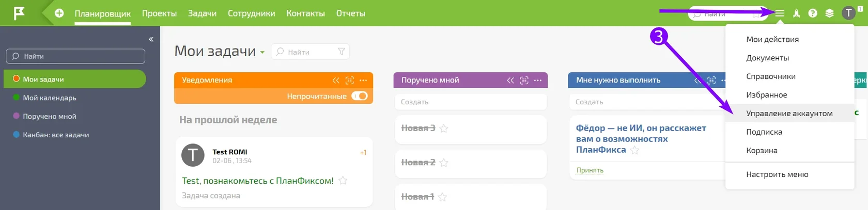Open Фёдор — не ИИ task title
The height and width of the screenshot is (210, 868).
(641, 139)
